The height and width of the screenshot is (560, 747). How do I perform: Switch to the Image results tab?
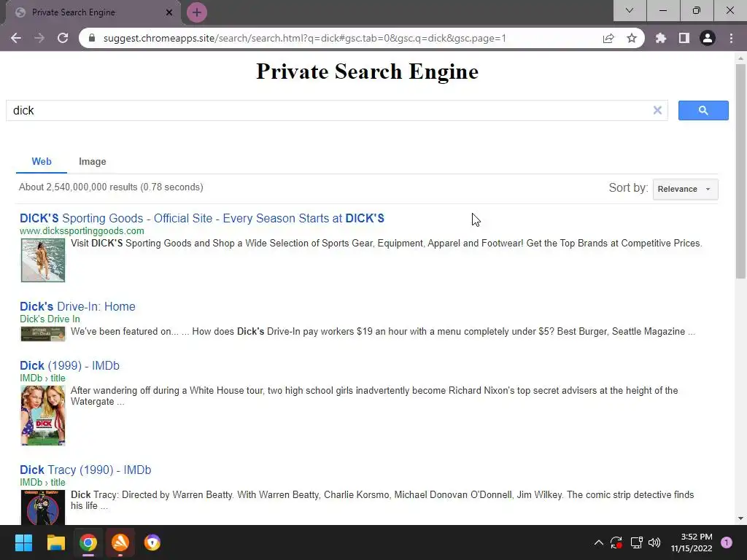[93, 161]
